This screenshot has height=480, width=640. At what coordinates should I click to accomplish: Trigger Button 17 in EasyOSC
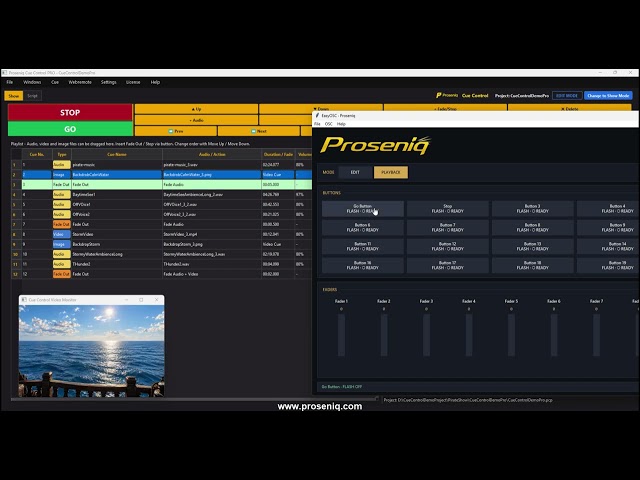point(448,265)
